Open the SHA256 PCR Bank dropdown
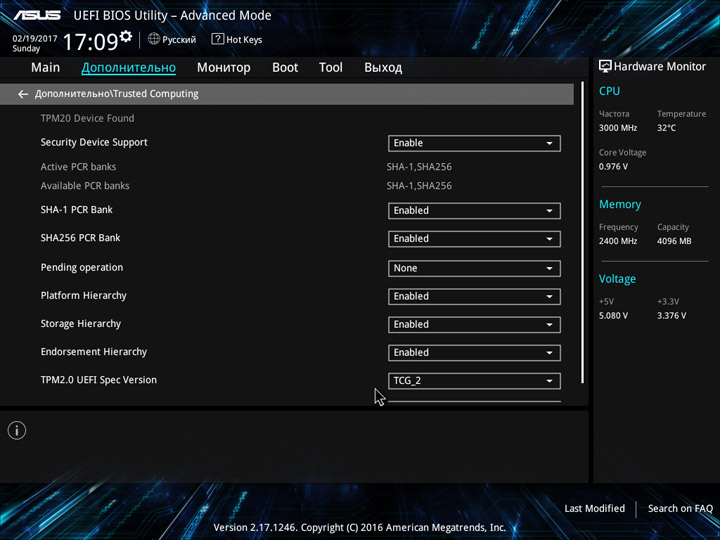The height and width of the screenshot is (540, 720). (474, 239)
